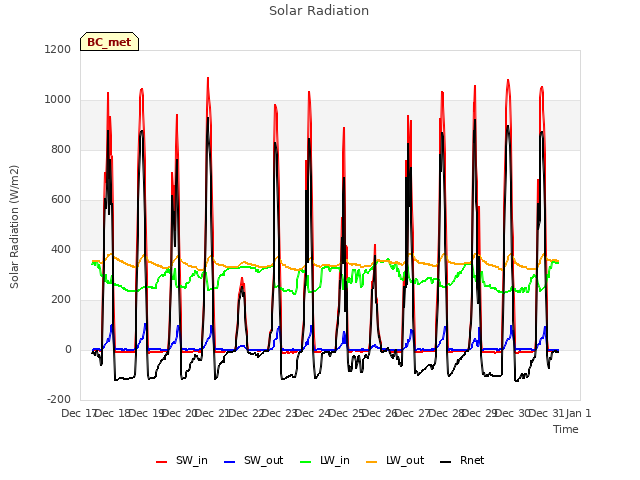Click the 1200 y-axis tick label
This screenshot has width=640, height=480.
pos(58,49)
